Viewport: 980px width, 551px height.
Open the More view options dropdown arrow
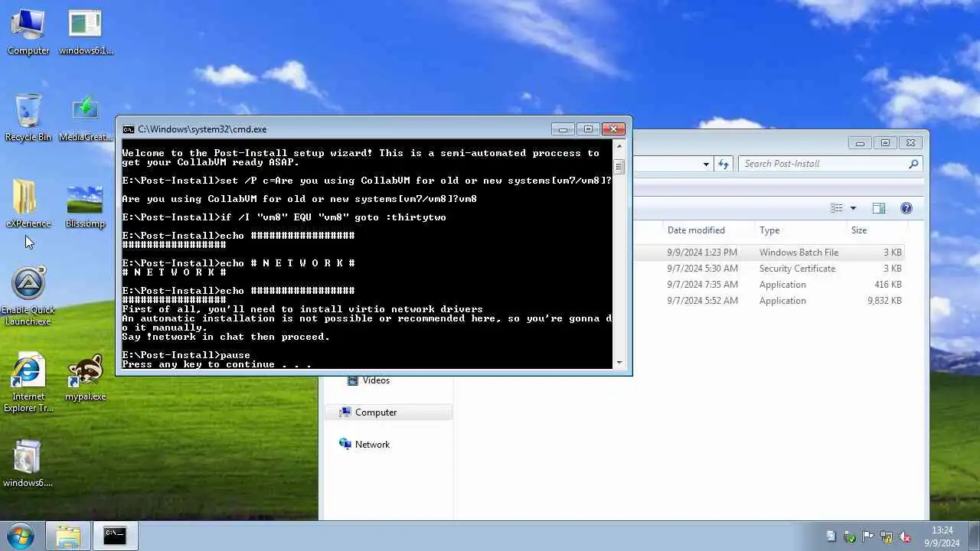coord(853,208)
